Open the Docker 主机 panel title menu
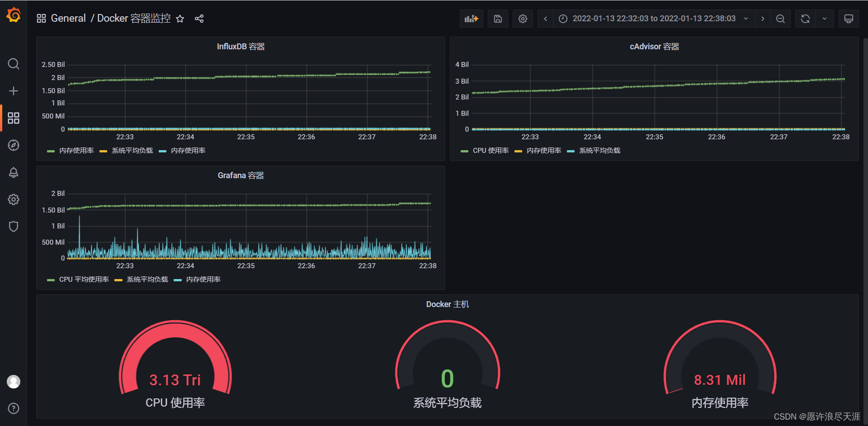868x426 pixels. [448, 304]
